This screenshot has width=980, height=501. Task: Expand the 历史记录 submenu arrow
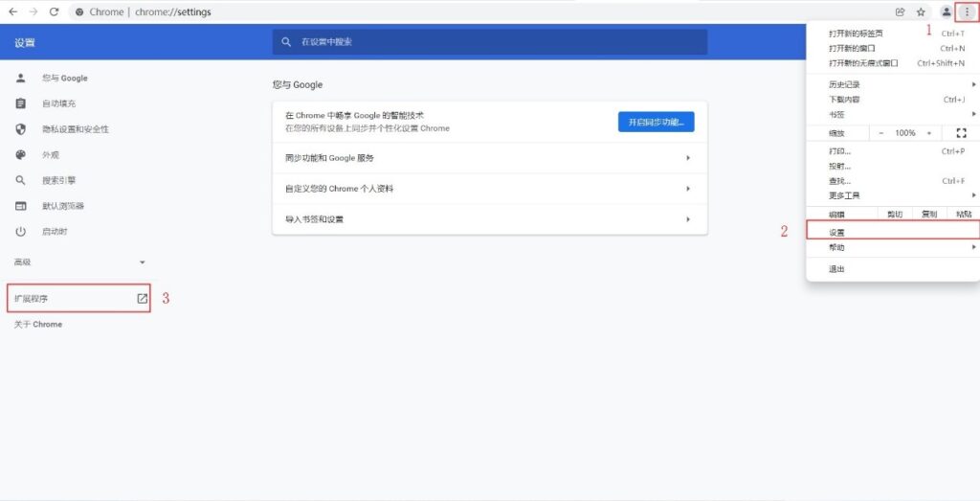pos(973,84)
